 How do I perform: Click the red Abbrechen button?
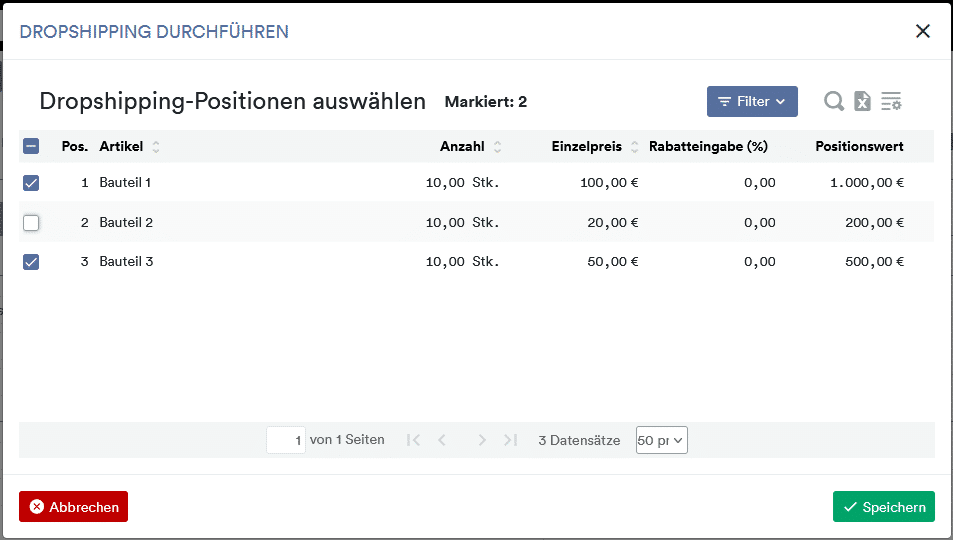74,507
